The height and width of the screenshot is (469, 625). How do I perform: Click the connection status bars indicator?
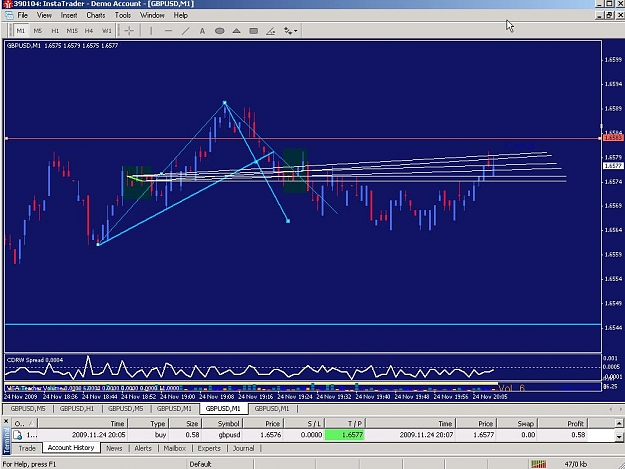(x=539, y=464)
